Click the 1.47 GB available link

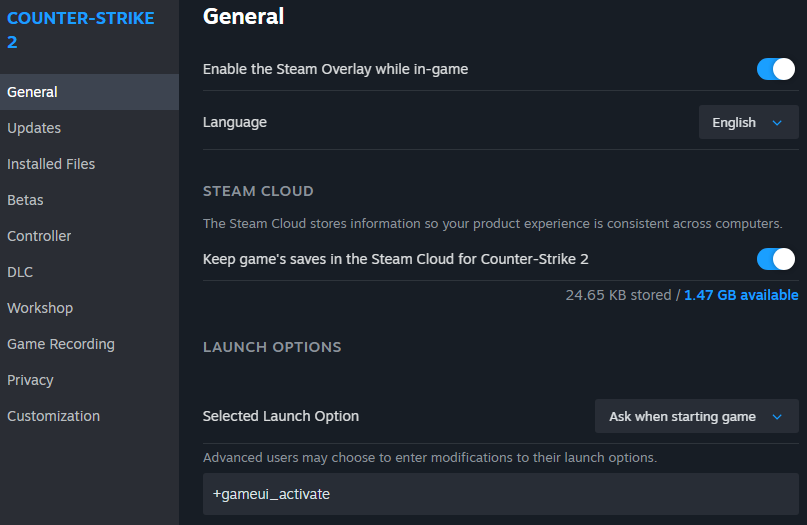[x=741, y=295]
